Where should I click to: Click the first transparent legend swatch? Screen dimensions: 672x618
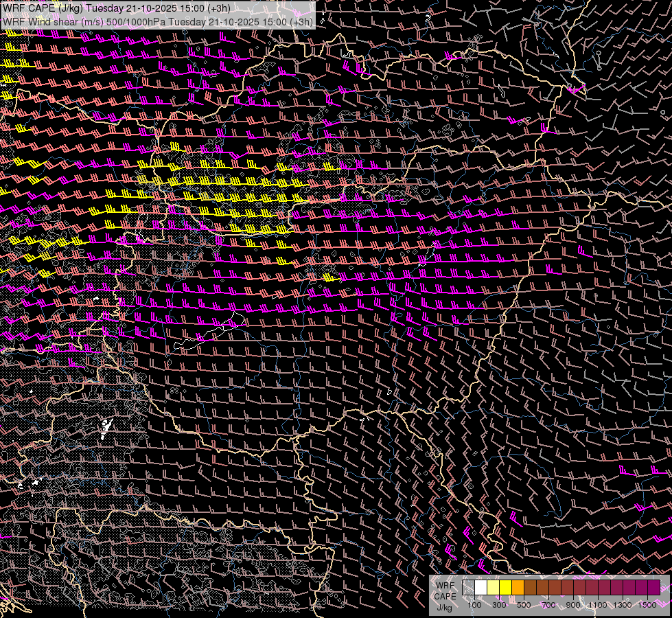pyautogui.click(x=469, y=588)
